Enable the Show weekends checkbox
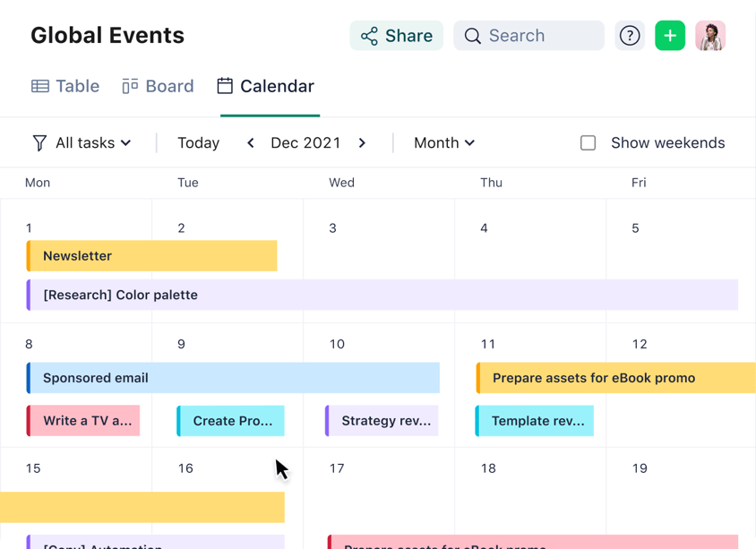 tap(588, 143)
